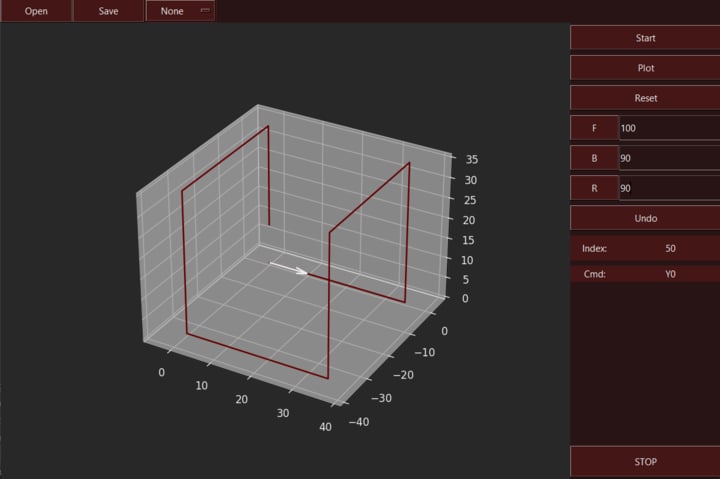Click the Open button in top toolbar

coord(36,11)
